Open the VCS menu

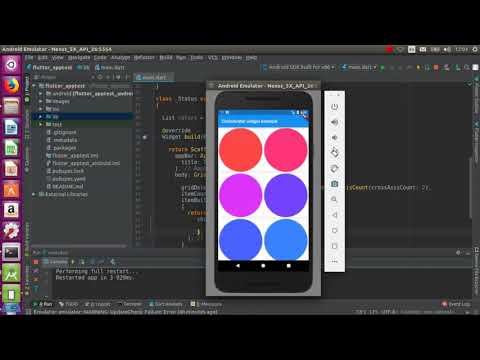213,58
